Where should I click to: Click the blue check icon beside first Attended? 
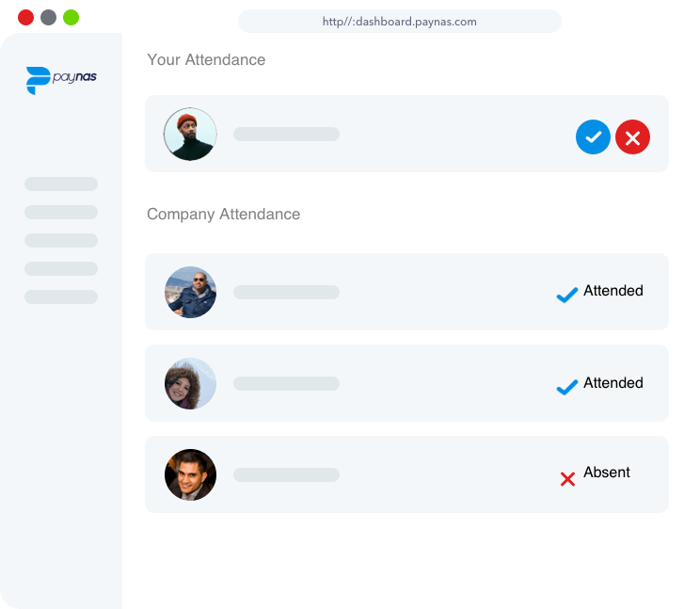[x=566, y=295]
